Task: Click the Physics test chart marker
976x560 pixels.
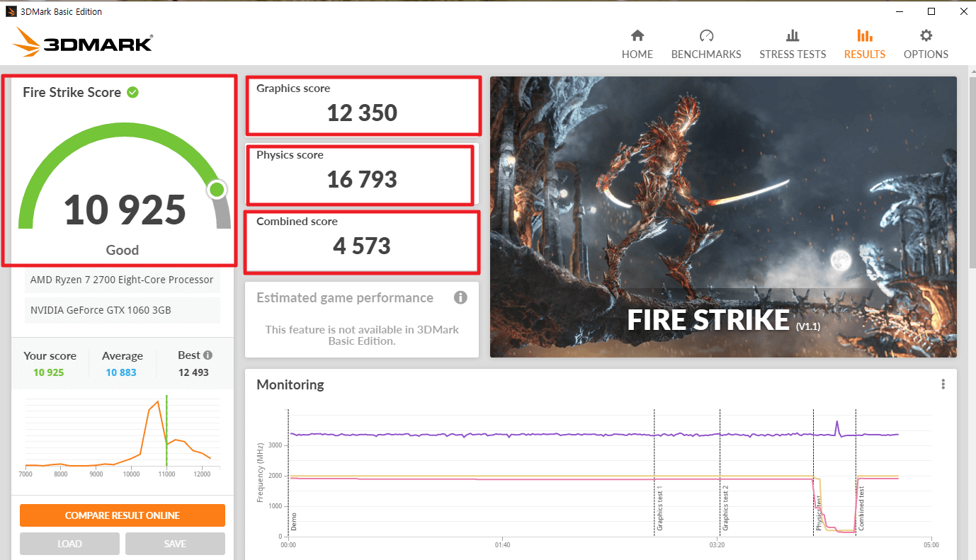Action: coord(819,513)
